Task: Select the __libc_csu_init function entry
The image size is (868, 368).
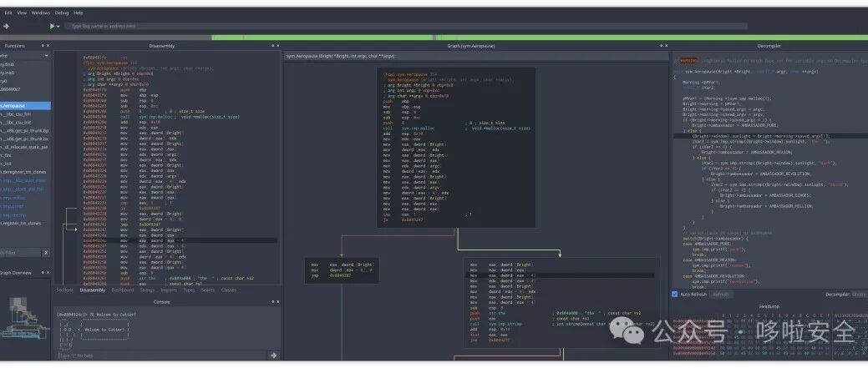Action: click(x=25, y=122)
